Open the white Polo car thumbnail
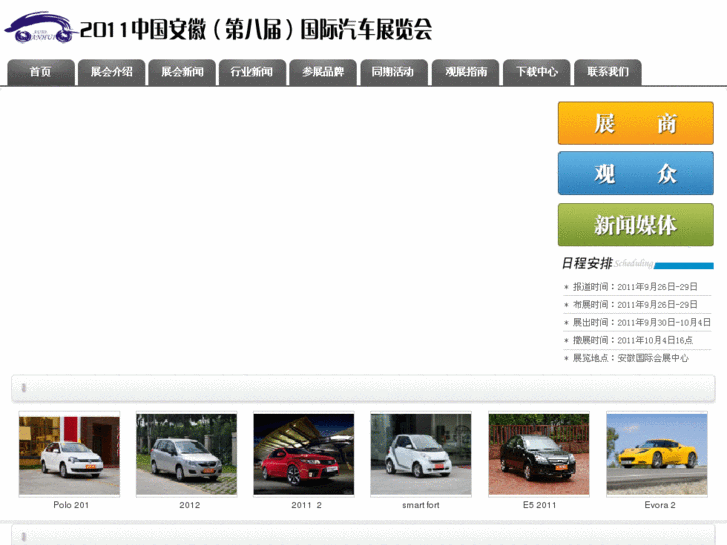The height and width of the screenshot is (545, 727). (69, 455)
